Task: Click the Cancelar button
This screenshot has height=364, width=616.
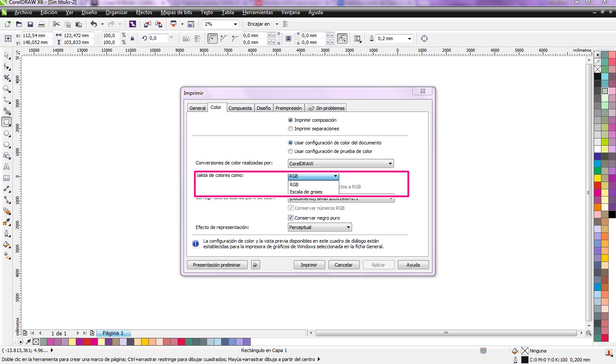Action: coord(344,265)
